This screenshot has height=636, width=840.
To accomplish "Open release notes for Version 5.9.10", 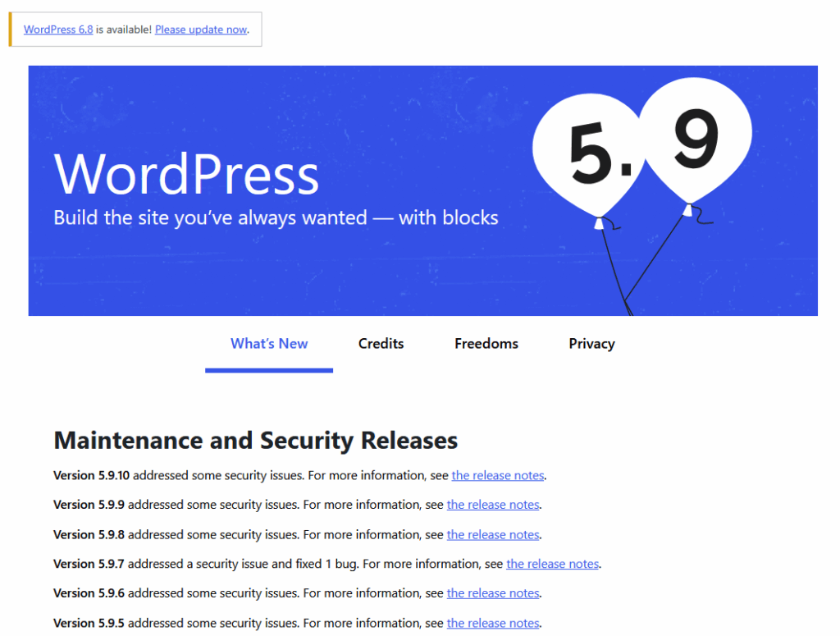I will (x=498, y=475).
